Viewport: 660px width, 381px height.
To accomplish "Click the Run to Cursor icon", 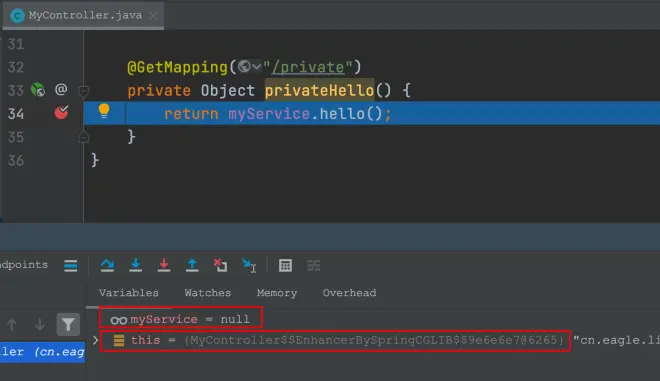I will tap(249, 265).
